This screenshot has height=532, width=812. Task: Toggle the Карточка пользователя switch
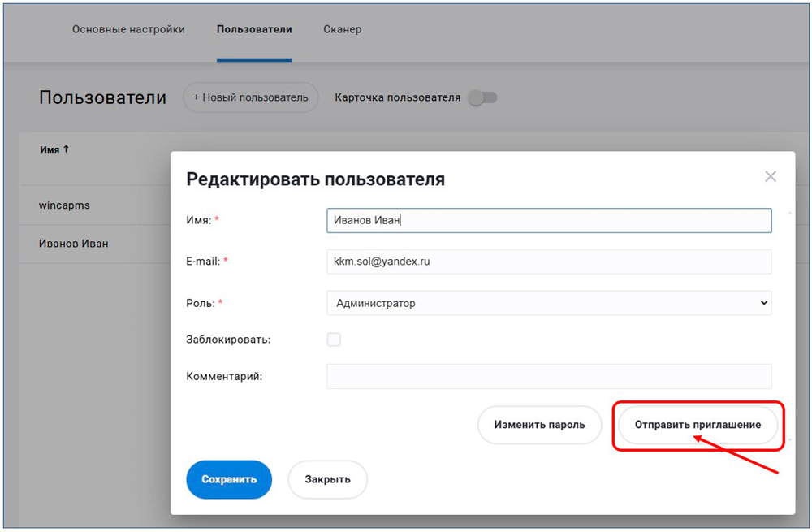click(x=482, y=97)
